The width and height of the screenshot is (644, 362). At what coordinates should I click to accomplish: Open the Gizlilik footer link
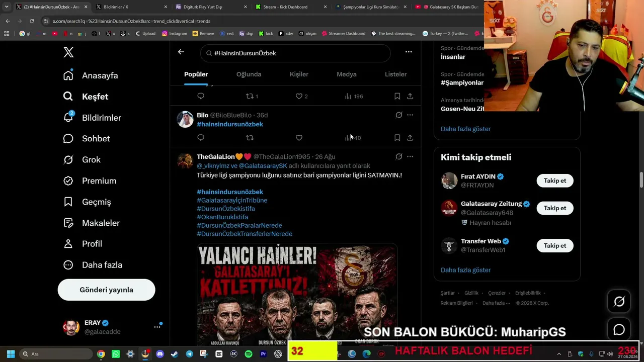[x=471, y=293]
